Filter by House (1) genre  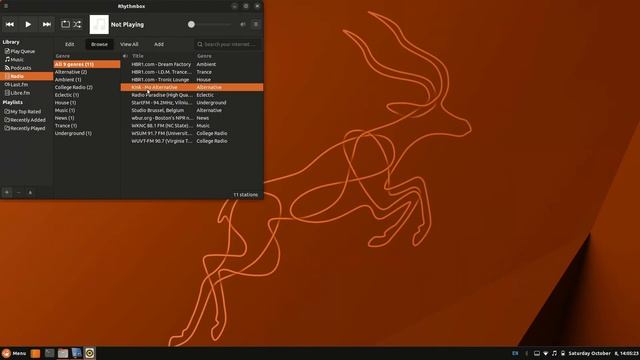click(87, 103)
